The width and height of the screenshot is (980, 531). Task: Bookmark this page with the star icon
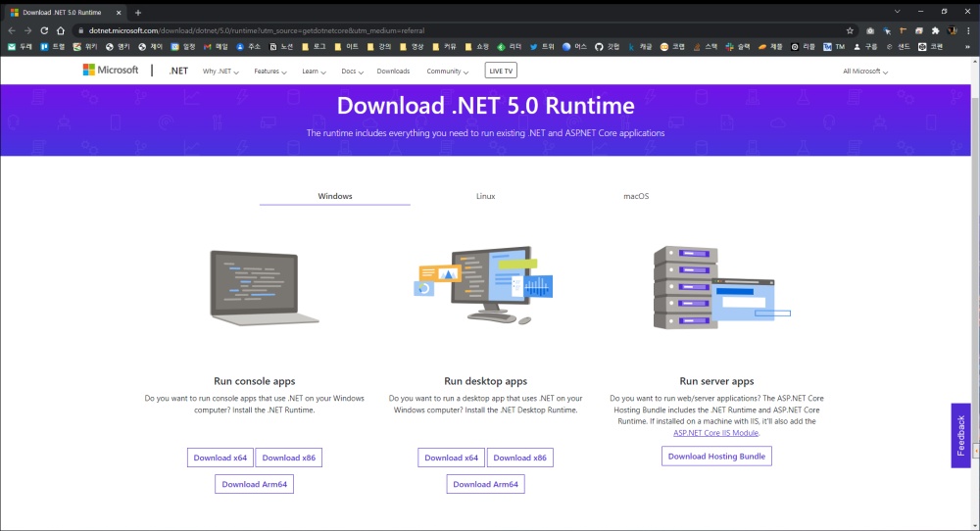[x=850, y=30]
